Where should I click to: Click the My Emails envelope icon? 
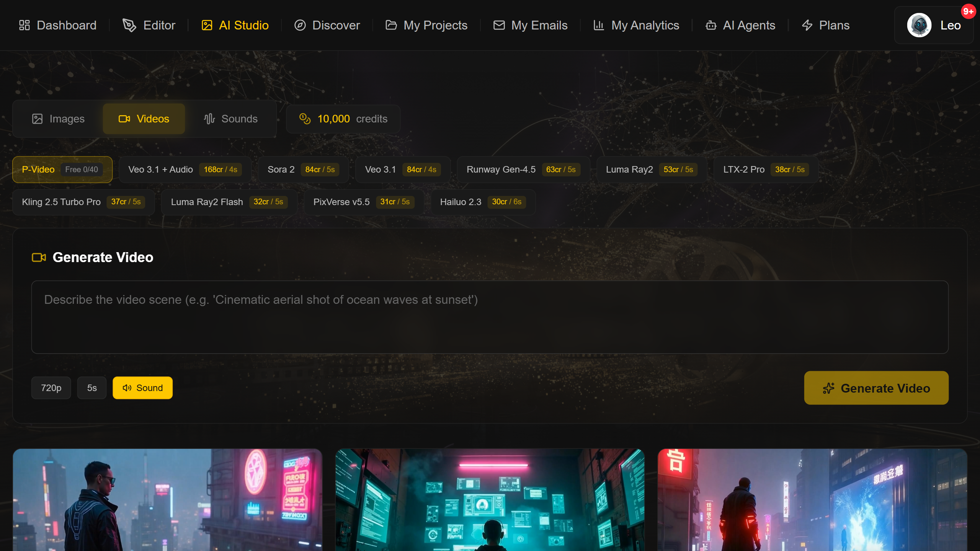pos(499,25)
